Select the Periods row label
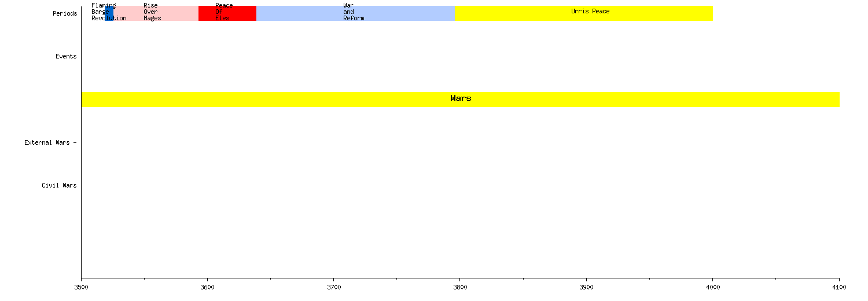 (65, 13)
